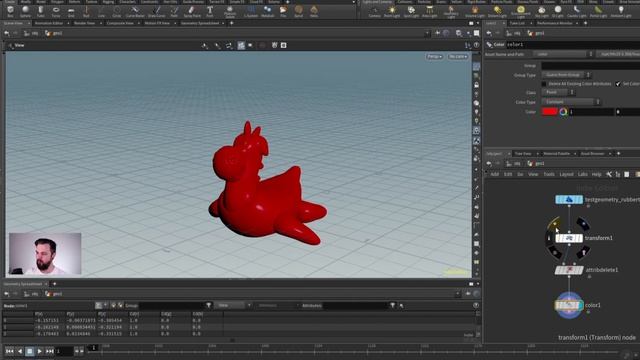
Task: Select the color1 node
Action: tap(569, 305)
